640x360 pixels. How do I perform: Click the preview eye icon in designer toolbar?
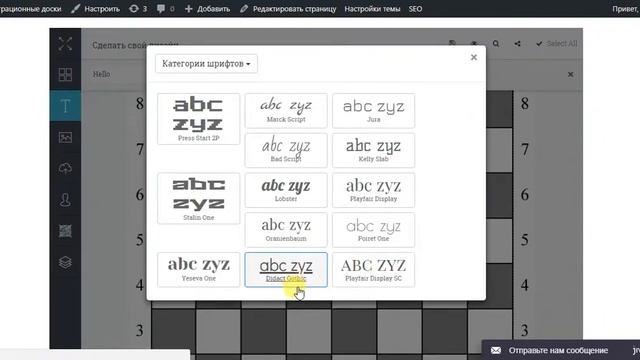click(x=474, y=44)
